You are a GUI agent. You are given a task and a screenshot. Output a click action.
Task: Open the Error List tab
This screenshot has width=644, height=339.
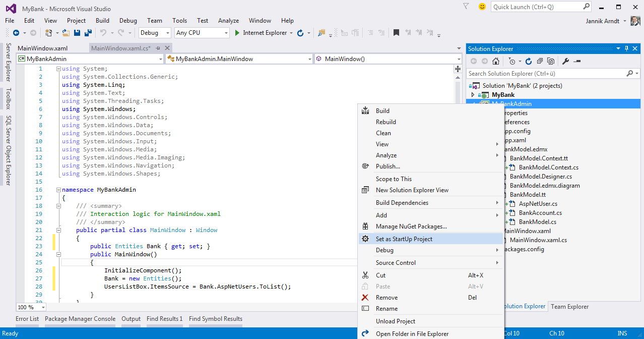27,319
